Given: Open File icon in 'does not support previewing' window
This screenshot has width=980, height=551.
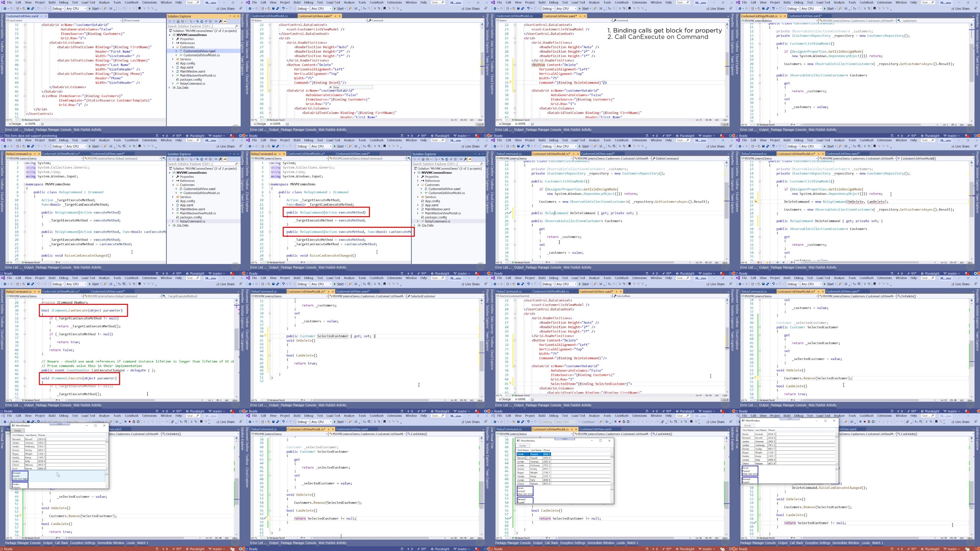Looking at the screenshot, I should point(24,9).
